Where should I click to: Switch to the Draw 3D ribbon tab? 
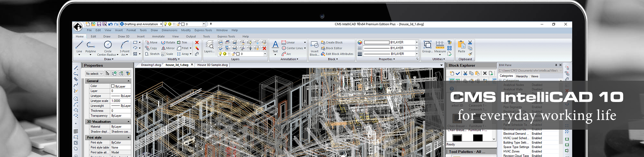[x=124, y=36]
